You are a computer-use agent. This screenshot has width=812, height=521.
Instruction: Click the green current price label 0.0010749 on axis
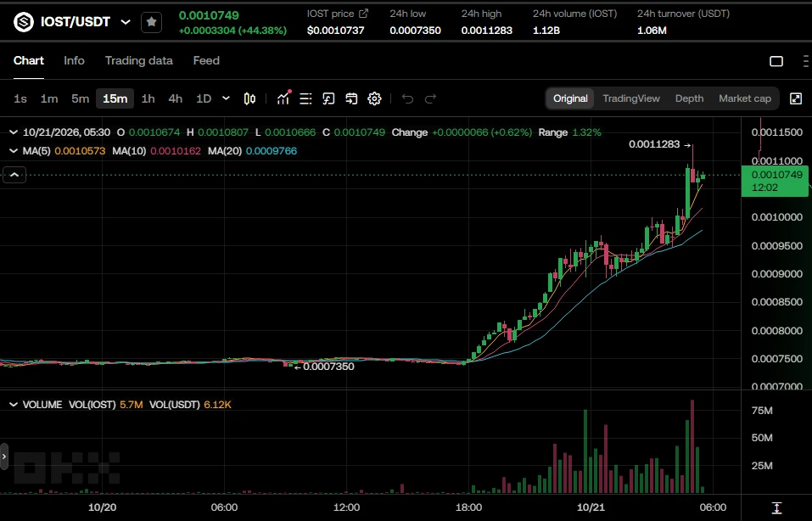775,181
